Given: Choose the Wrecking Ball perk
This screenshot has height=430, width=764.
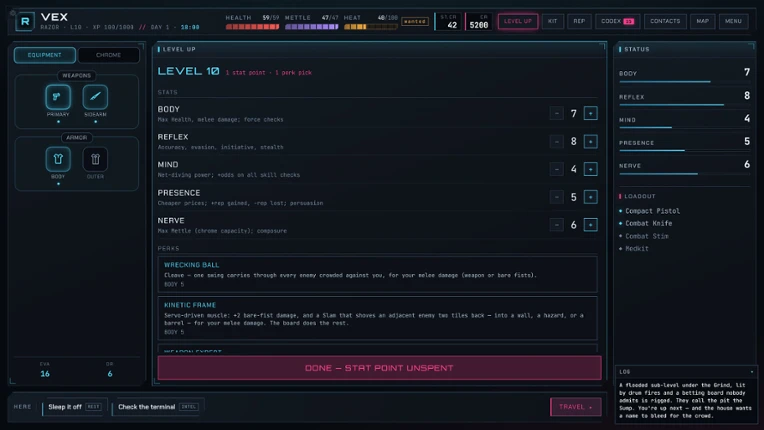Looking at the screenshot, I should [377, 274].
